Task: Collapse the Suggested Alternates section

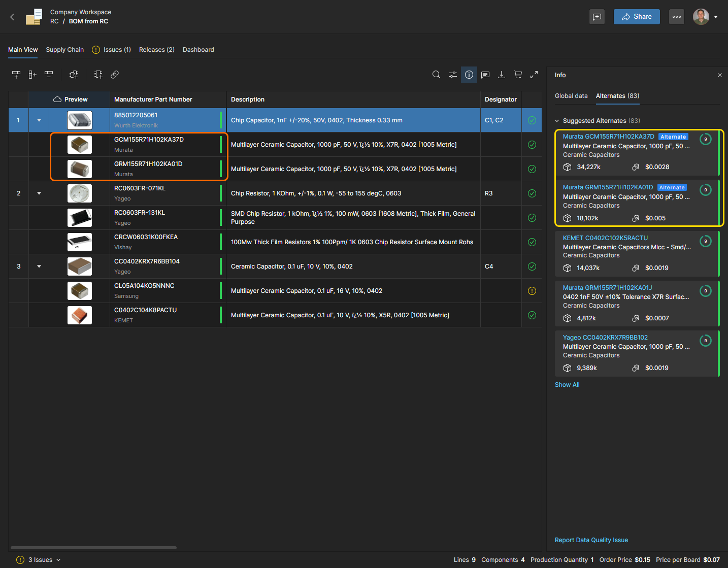Action: coord(557,121)
